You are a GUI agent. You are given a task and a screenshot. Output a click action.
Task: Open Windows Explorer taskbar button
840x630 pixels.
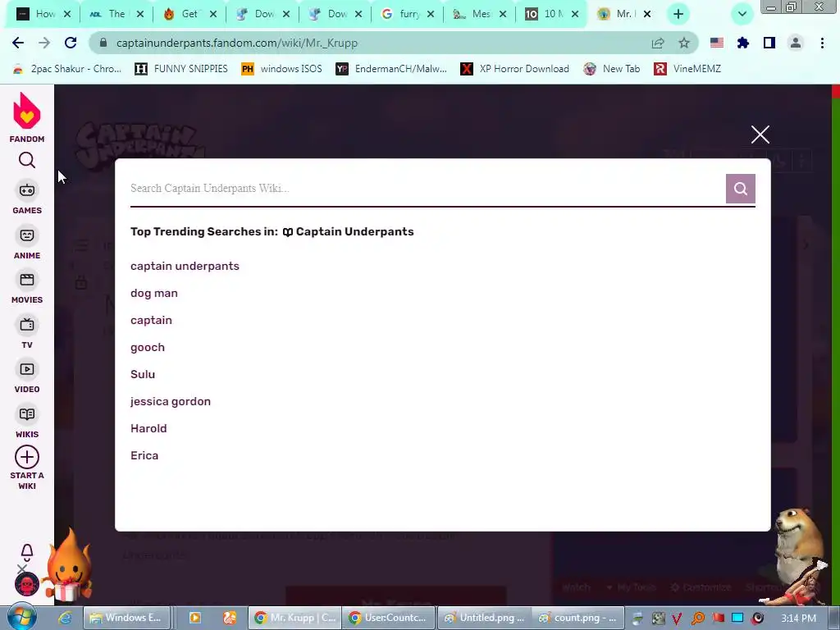coord(126,618)
